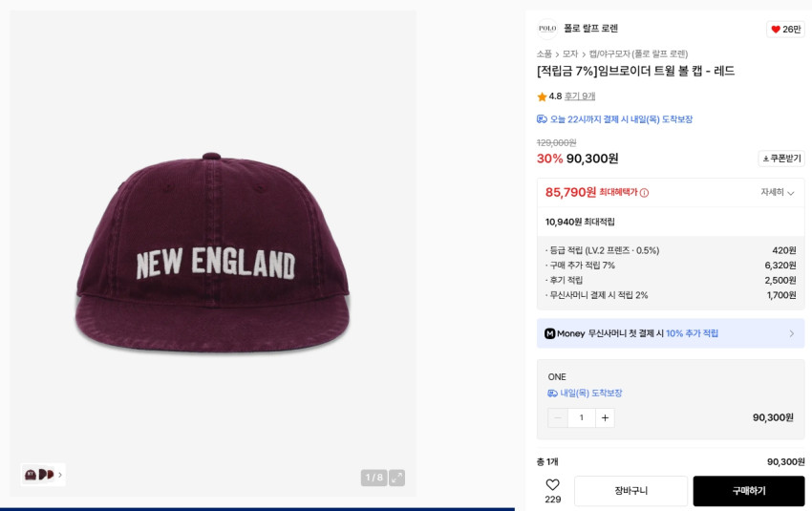Click the Polo brand logo icon
Image resolution: width=812 pixels, height=511 pixels.
[546, 29]
